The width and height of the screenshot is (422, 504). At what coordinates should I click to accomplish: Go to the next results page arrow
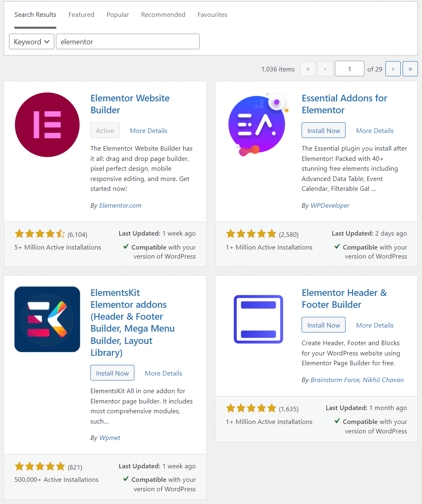point(393,69)
